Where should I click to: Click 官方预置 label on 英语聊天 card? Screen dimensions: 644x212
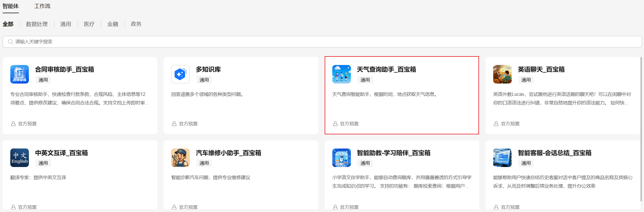[x=511, y=124]
